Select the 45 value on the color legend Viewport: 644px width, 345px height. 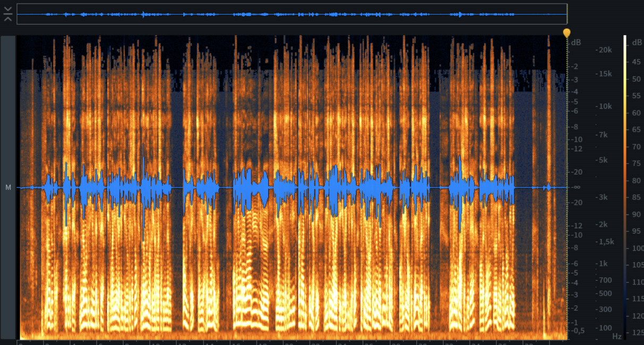[637, 62]
